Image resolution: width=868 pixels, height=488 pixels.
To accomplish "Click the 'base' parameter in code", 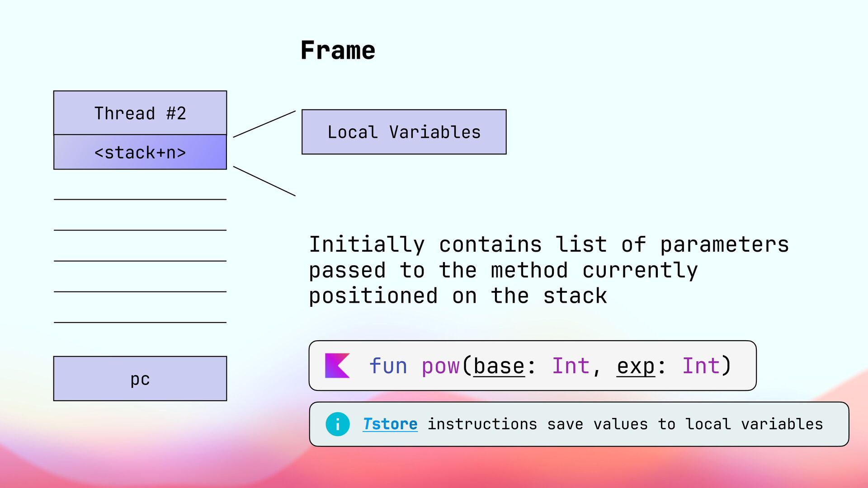I will click(x=499, y=366).
